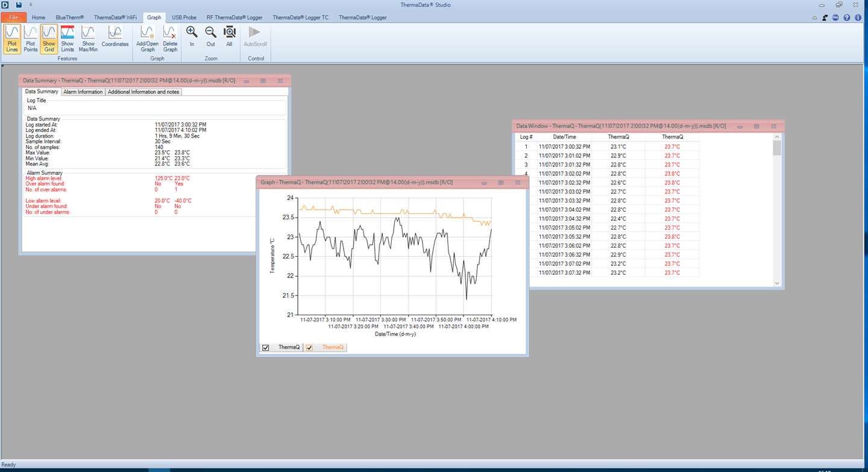
Task: Open Additional Information and notes tab
Action: tap(143, 92)
